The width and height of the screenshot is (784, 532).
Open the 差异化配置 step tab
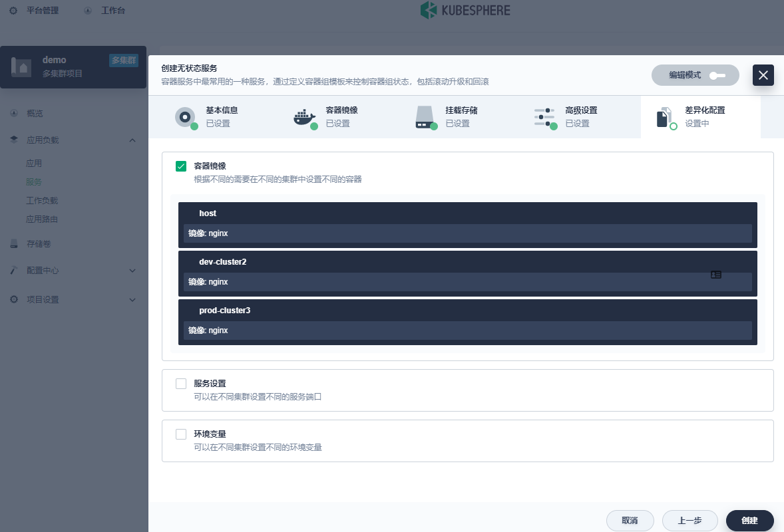coord(701,117)
